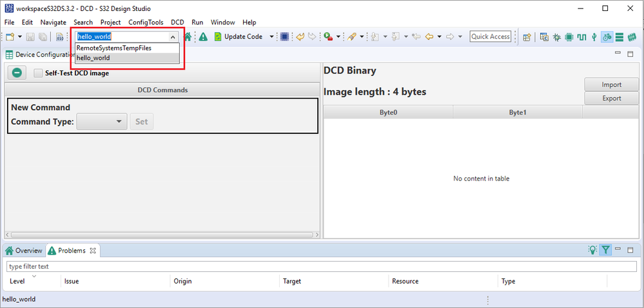The image size is (644, 308).
Task: Click the Save All icon
Action: [x=43, y=37]
